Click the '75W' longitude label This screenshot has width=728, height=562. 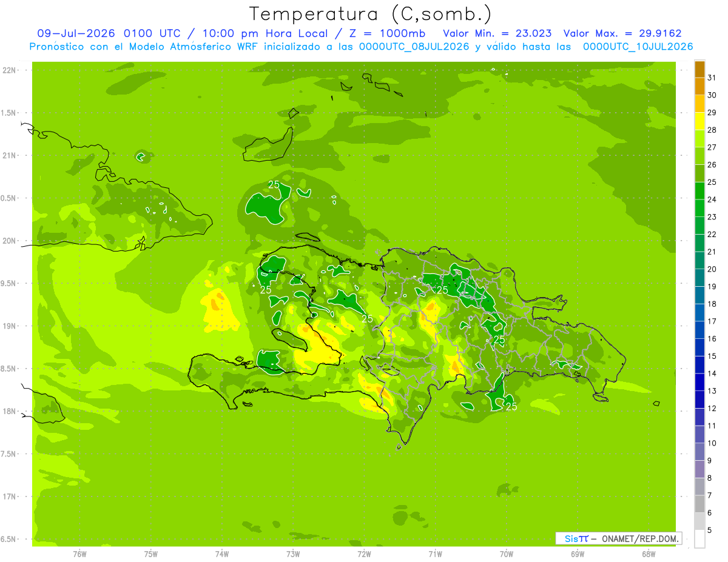[x=151, y=554]
